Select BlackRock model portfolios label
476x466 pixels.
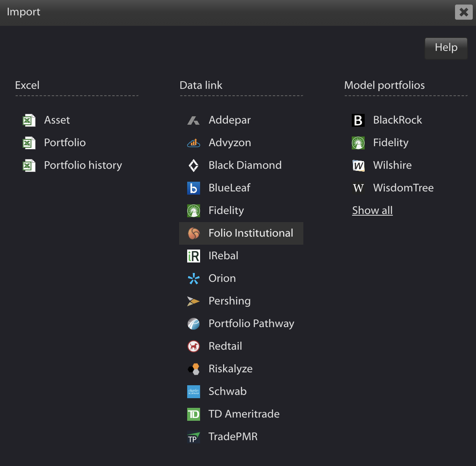pyautogui.click(x=397, y=120)
